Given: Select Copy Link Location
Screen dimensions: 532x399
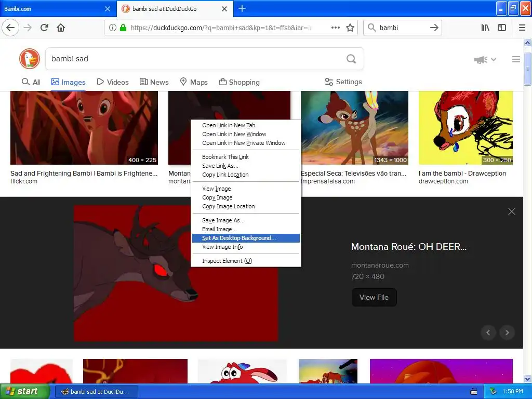Looking at the screenshot, I should (x=246, y=175).
